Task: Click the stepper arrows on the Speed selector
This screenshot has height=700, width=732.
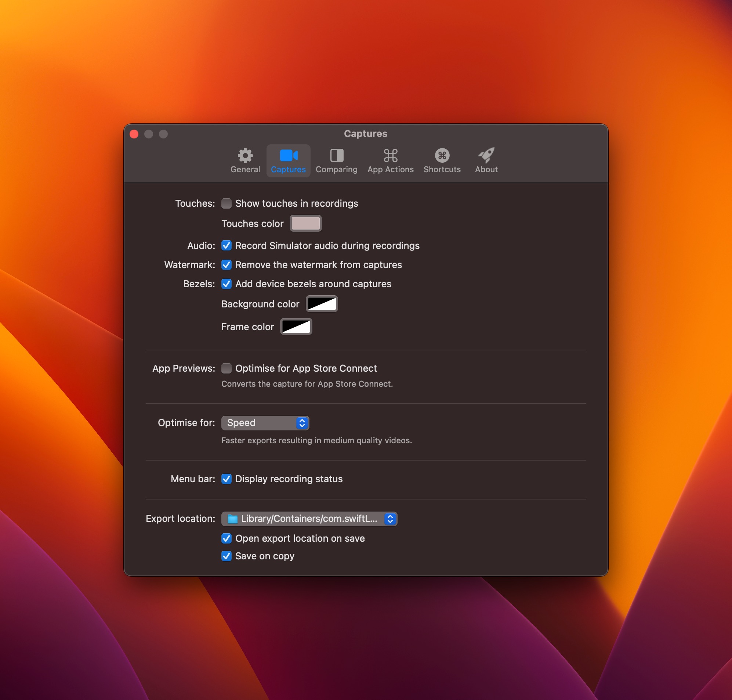Action: [x=302, y=423]
